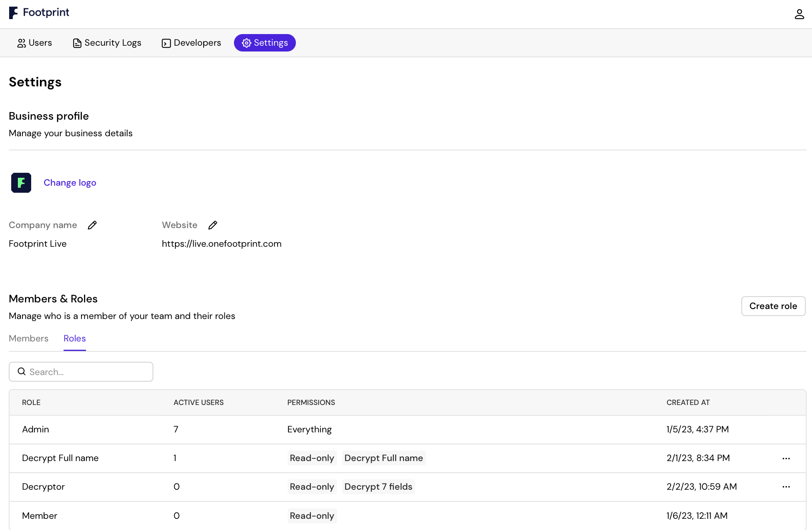Screen dimensions: 812x530
Task: Click the Decrypt Full name permission tag
Action: 384,458
